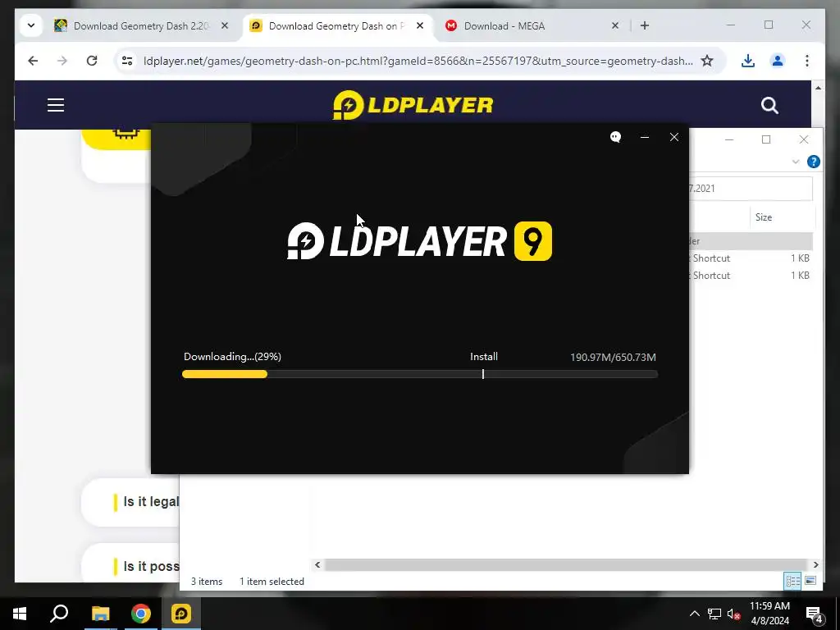
Task: Open Windows taskbar search
Action: 59,614
